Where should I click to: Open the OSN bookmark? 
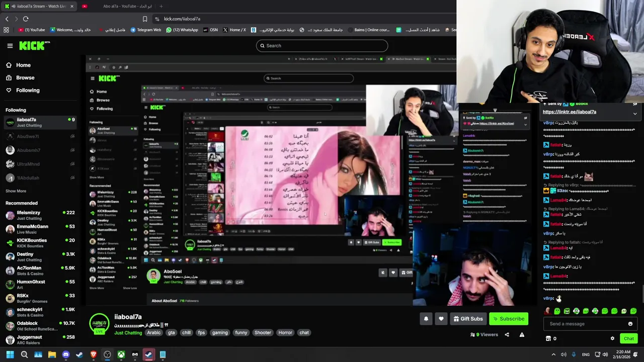[210, 30]
